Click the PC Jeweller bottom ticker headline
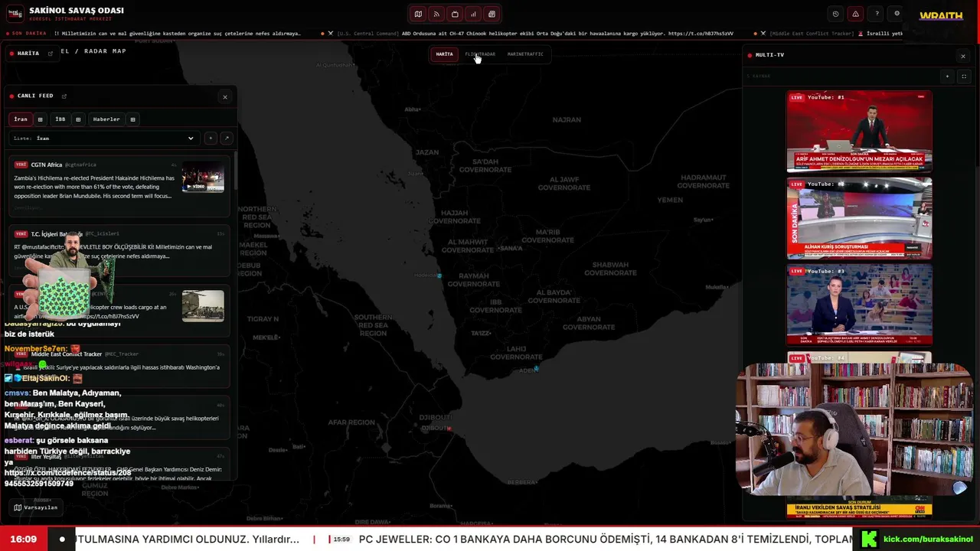980x551 pixels. pyautogui.click(x=605, y=540)
